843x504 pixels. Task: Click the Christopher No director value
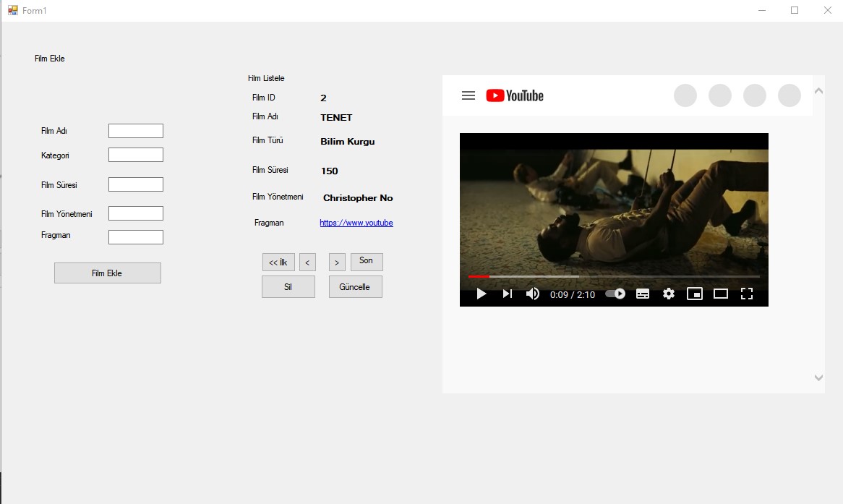tap(358, 198)
